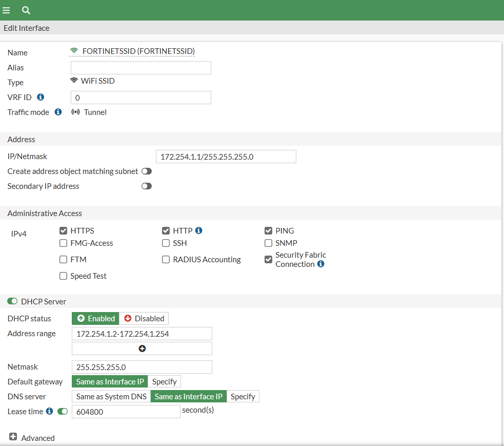Toggle the DHCP Server switch
This screenshot has width=504, height=446.
[x=12, y=301]
